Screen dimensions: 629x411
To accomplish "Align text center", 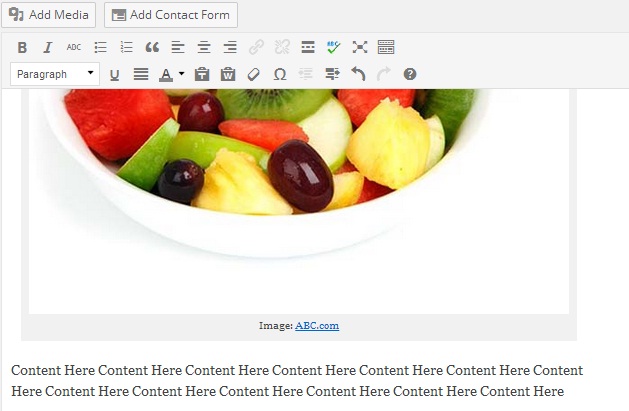I will [x=204, y=47].
